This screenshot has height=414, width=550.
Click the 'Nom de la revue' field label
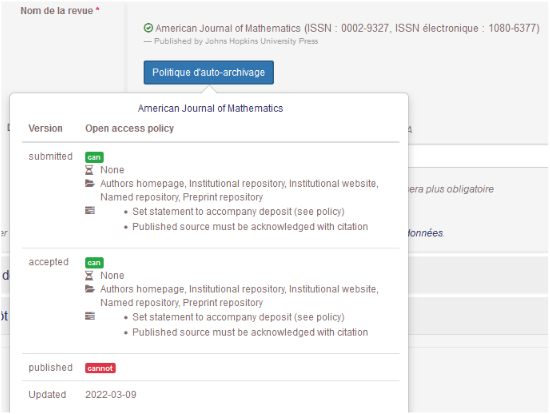(x=60, y=11)
